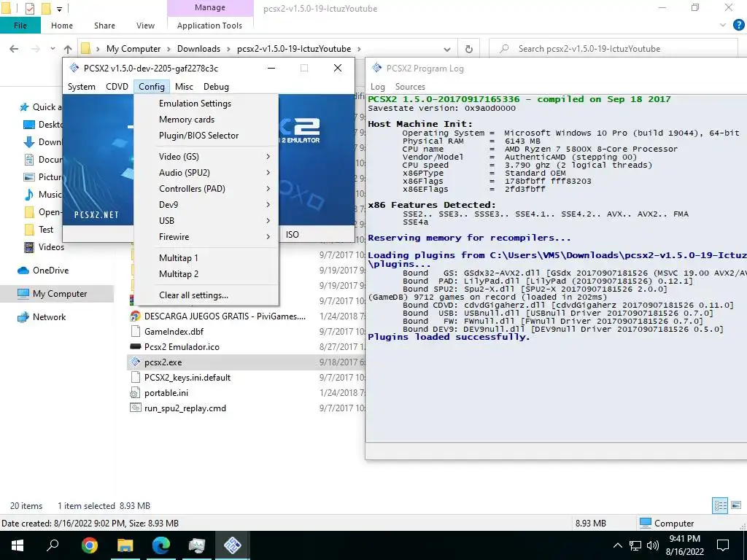Click PCSX2 Program Log title icon
Viewport: 747px width, 560px height.
click(x=377, y=68)
